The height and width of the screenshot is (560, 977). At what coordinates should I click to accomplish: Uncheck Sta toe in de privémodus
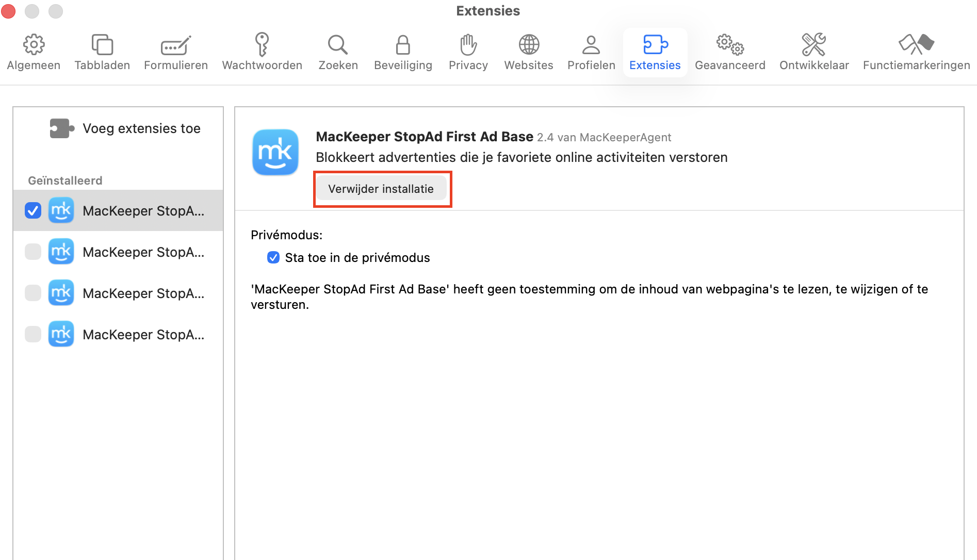tap(273, 257)
